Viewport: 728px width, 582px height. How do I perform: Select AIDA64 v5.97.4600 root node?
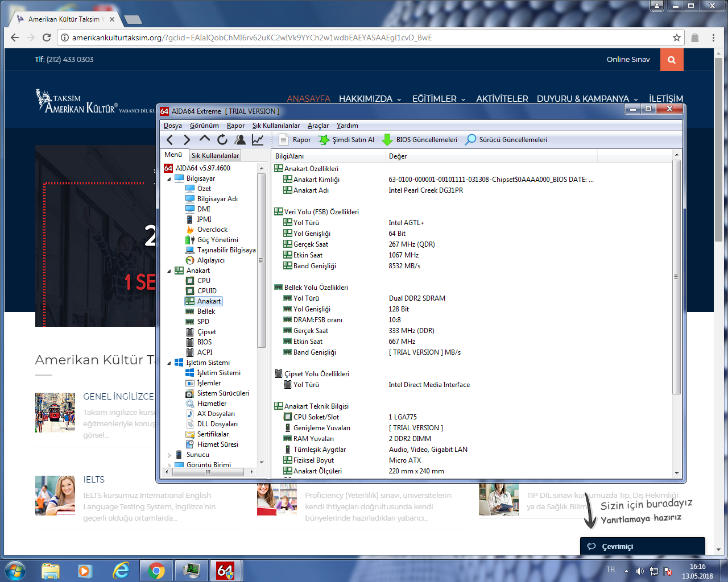click(x=197, y=168)
